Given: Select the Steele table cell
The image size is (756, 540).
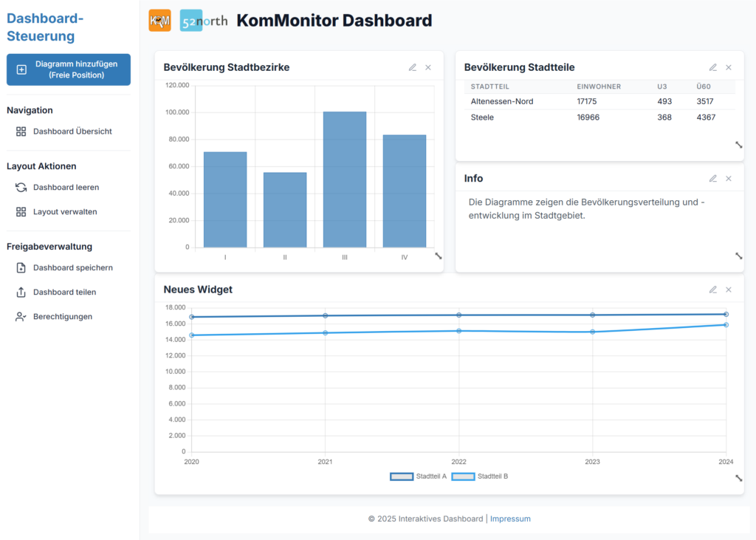Looking at the screenshot, I should (482, 117).
